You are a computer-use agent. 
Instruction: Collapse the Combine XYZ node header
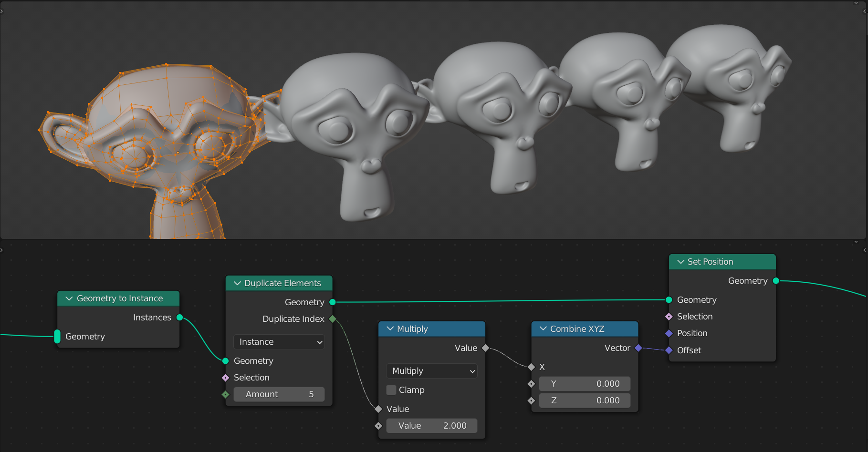[543, 329]
